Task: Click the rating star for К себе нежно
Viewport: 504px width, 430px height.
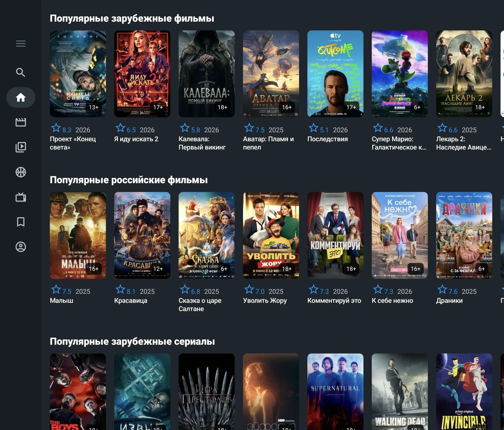Action: click(x=378, y=290)
